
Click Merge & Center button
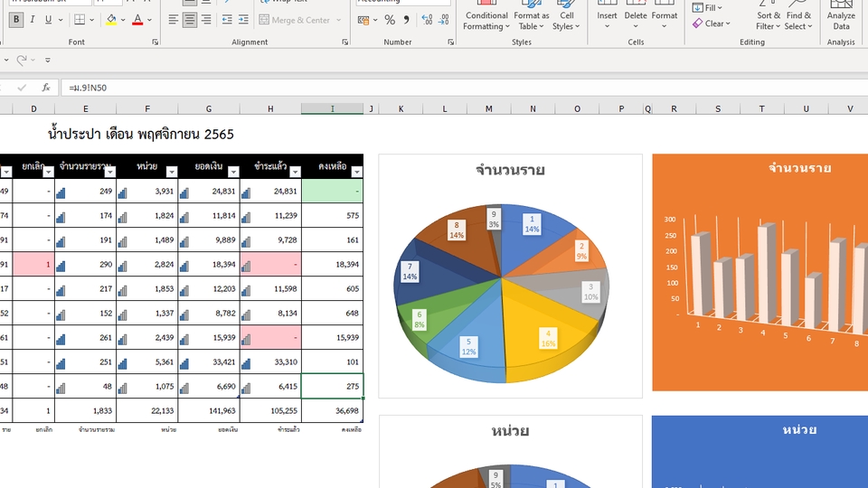(x=295, y=20)
